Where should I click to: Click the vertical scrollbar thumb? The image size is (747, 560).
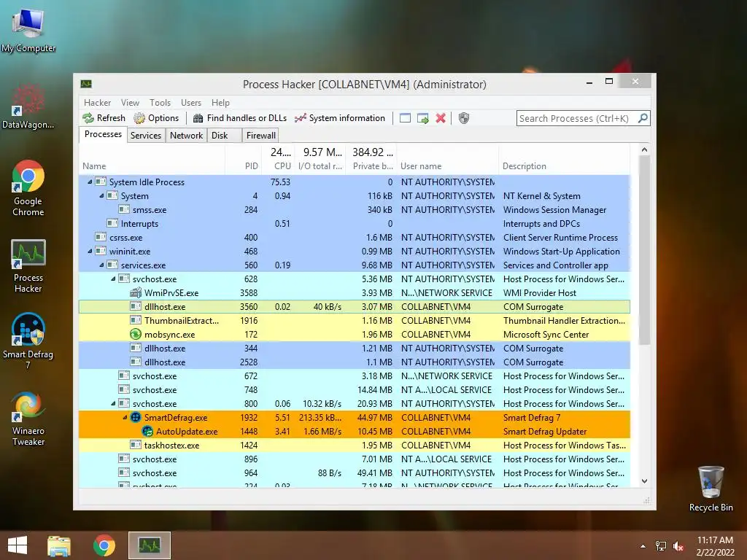click(x=644, y=250)
